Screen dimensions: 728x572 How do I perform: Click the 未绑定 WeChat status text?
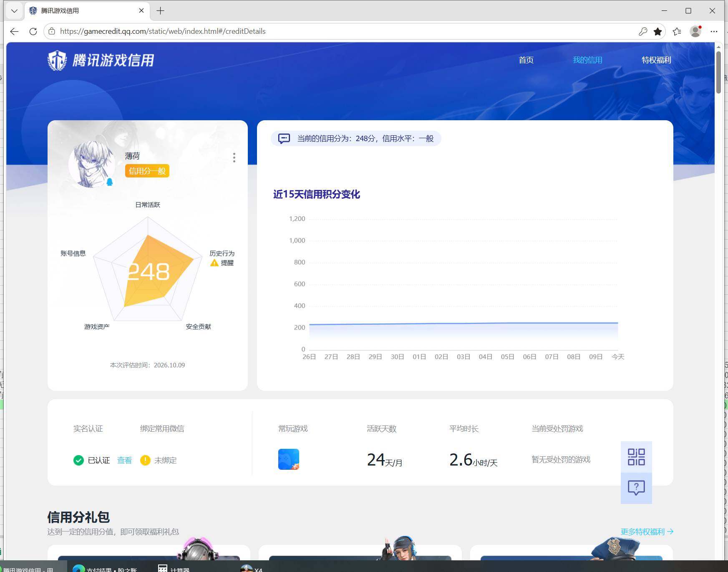(166, 460)
